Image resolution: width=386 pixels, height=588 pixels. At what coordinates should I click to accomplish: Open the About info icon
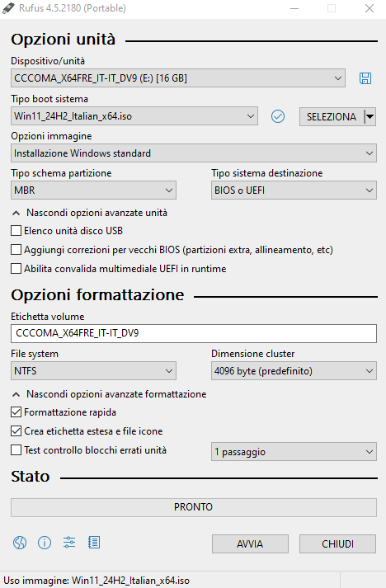[x=45, y=543]
